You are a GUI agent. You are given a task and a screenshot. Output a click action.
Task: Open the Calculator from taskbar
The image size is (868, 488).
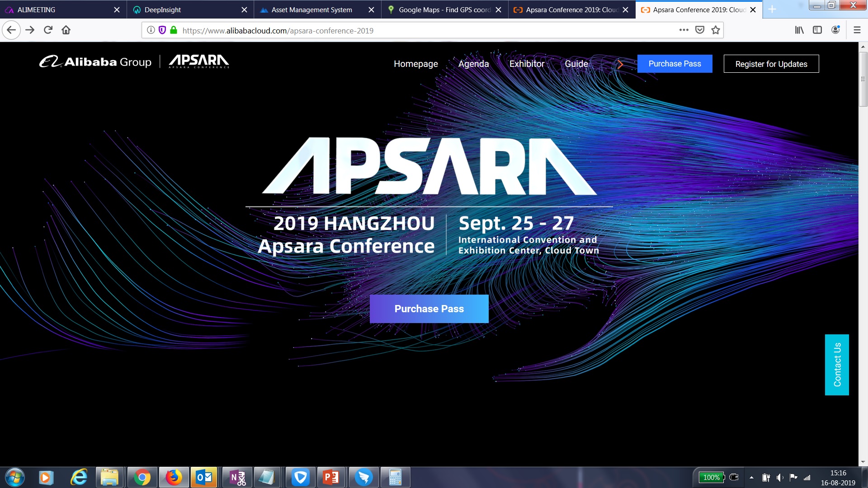(395, 477)
